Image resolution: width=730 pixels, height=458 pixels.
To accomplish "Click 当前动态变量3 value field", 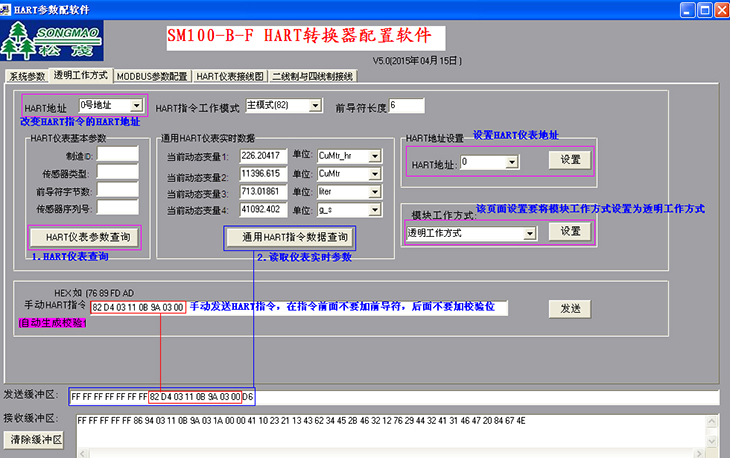I will (264, 192).
